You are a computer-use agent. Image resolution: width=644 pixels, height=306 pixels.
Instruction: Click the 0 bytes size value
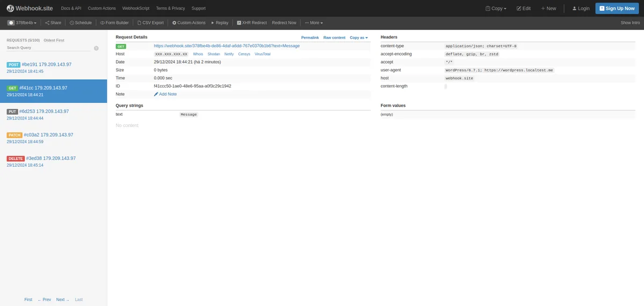pyautogui.click(x=161, y=70)
